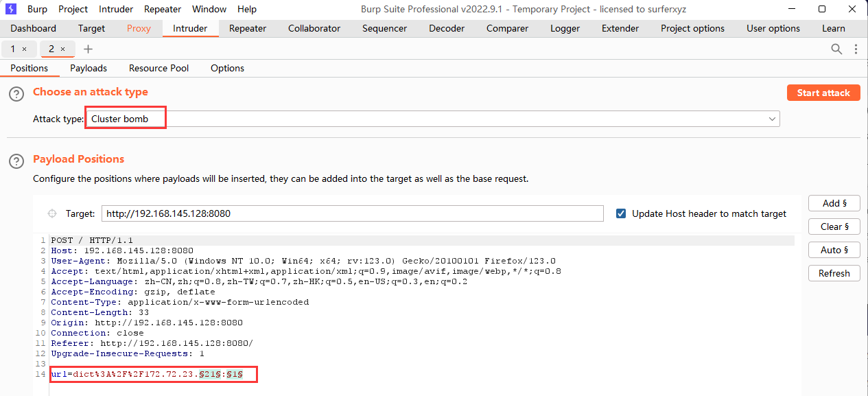Select the Positions sub-tab
Image resolution: width=868 pixels, height=396 pixels.
tap(29, 68)
